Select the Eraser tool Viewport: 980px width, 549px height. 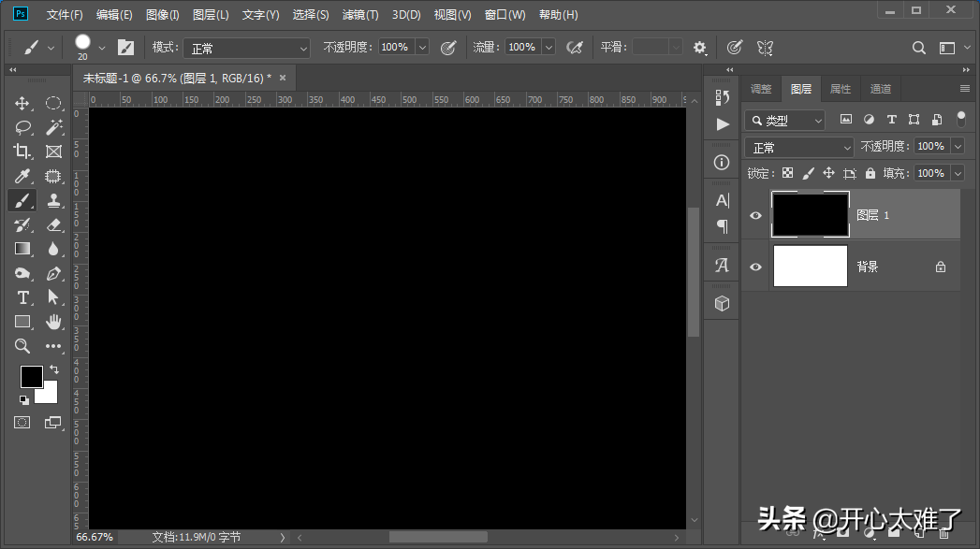(53, 224)
